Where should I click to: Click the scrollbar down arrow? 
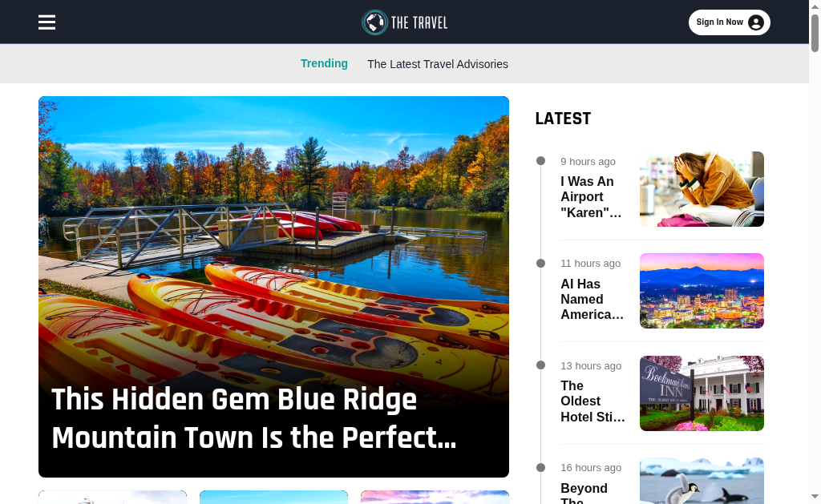click(815, 496)
